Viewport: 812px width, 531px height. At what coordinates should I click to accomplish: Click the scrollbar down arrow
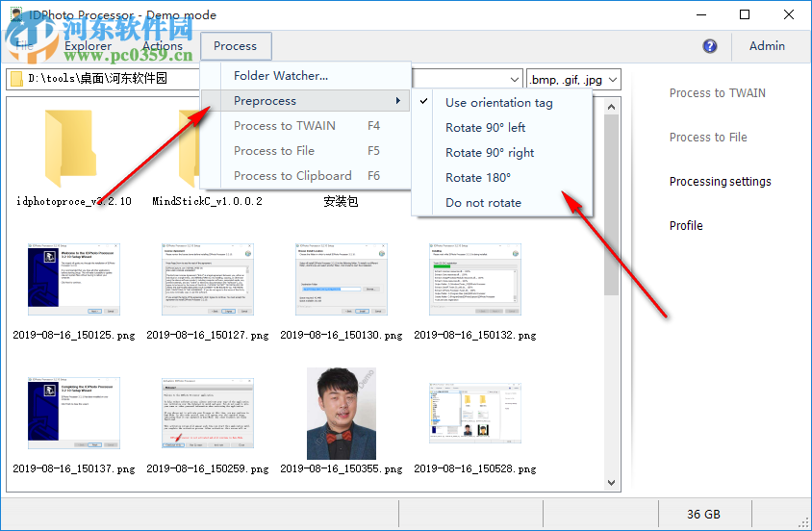[x=611, y=482]
